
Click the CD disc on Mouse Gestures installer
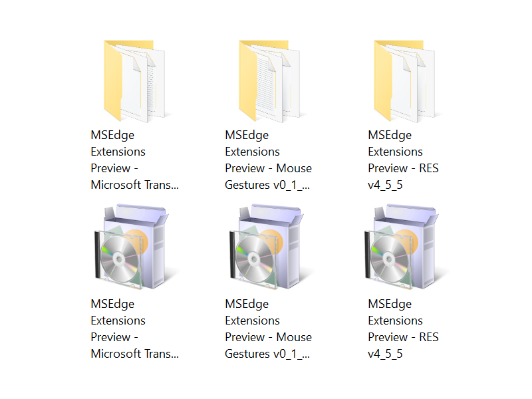click(x=255, y=259)
